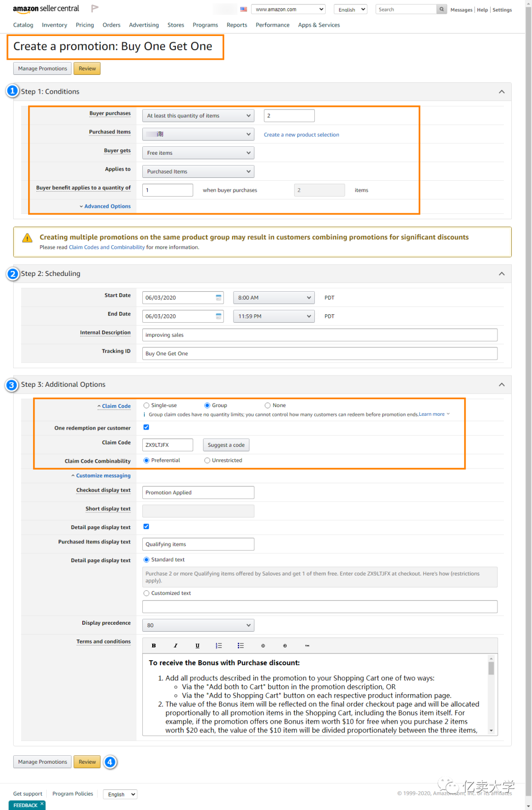Open Start Date calendar picker
This screenshot has height=810, width=532.
pyautogui.click(x=219, y=297)
